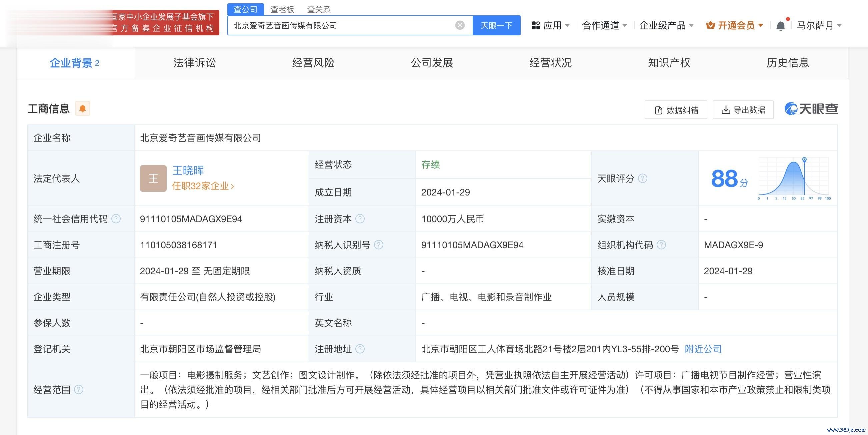Screen dimensions: 868x435
Task: Open the 附近公司 link
Action: point(703,349)
